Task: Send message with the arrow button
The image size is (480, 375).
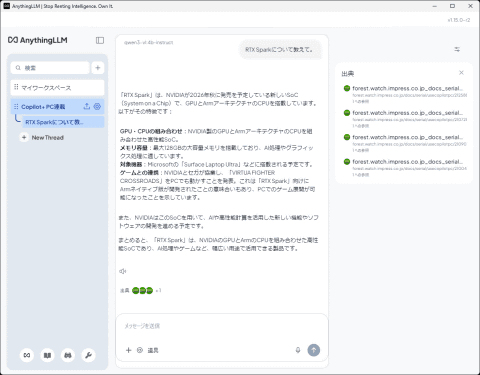Action: pos(313,350)
